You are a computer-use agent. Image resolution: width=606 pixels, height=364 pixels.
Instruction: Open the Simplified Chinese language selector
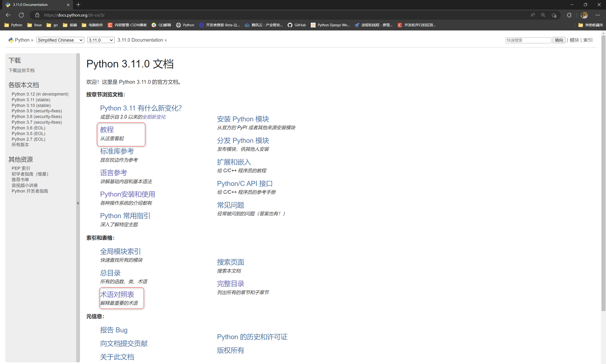coord(60,40)
